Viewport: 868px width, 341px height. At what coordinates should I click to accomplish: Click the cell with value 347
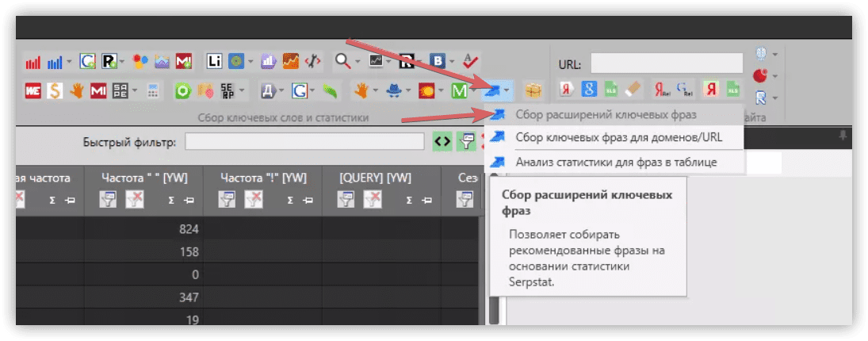pyautogui.click(x=144, y=297)
